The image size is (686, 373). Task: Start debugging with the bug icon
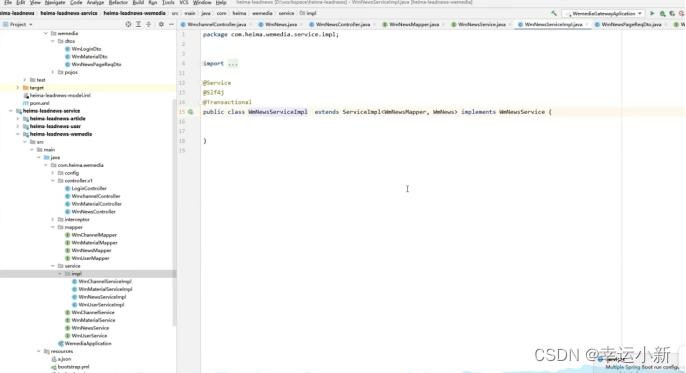[662, 14]
